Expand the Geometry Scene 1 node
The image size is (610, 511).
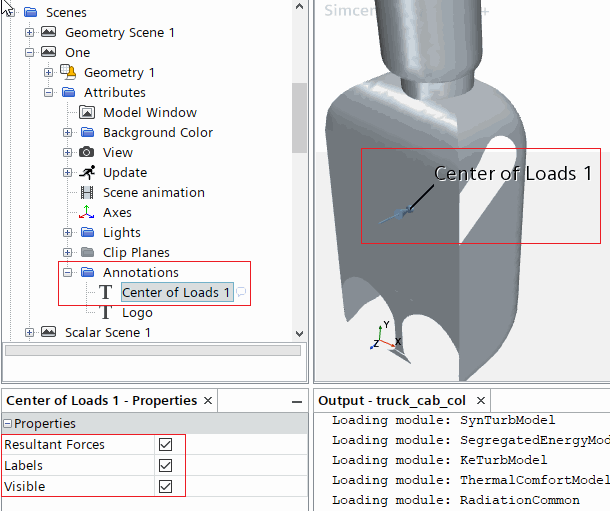tap(29, 32)
